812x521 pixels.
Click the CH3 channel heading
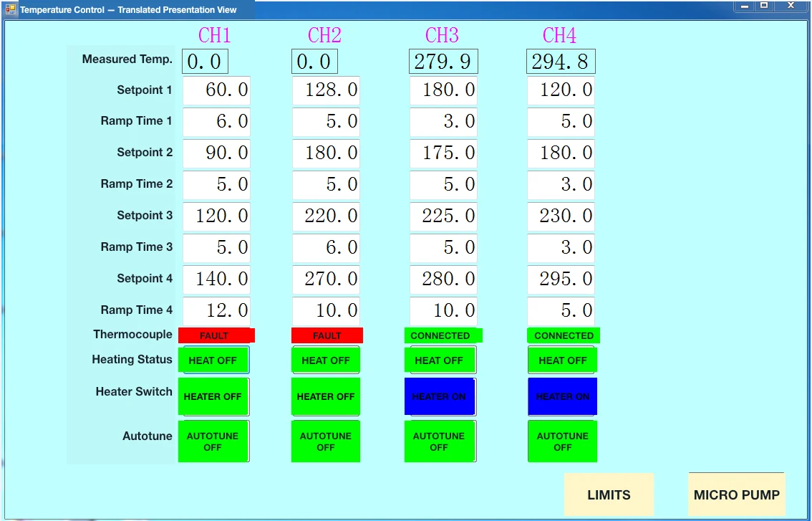click(442, 35)
